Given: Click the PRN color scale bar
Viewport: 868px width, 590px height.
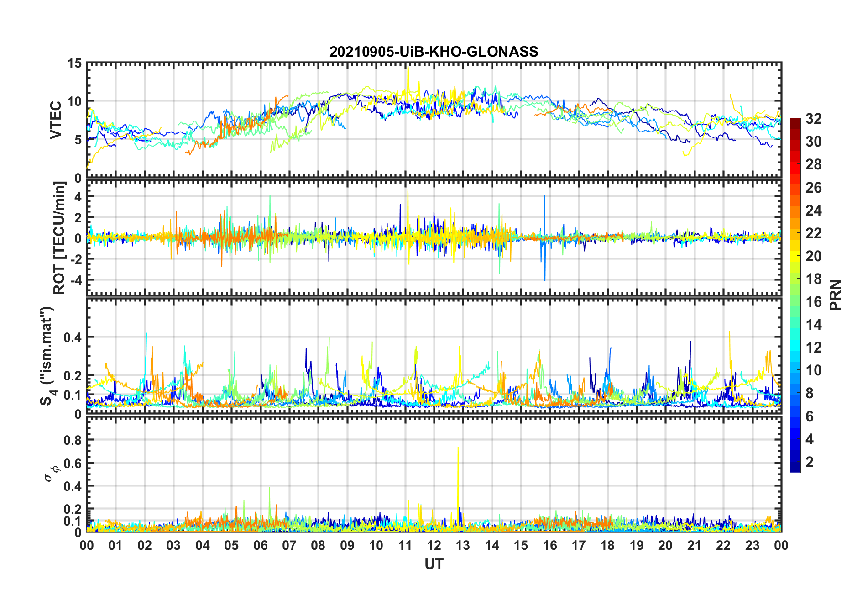Looking at the screenshot, I should click(795, 295).
